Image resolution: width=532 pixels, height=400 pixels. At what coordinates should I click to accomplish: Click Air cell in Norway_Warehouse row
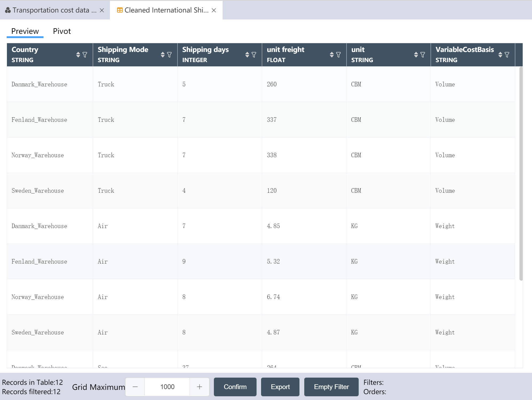[x=135, y=297]
